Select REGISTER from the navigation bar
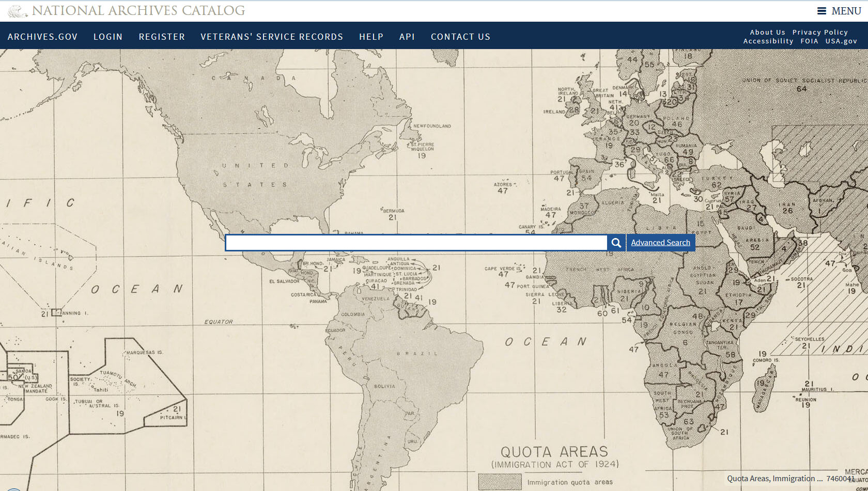The height and width of the screenshot is (491, 868). click(162, 36)
